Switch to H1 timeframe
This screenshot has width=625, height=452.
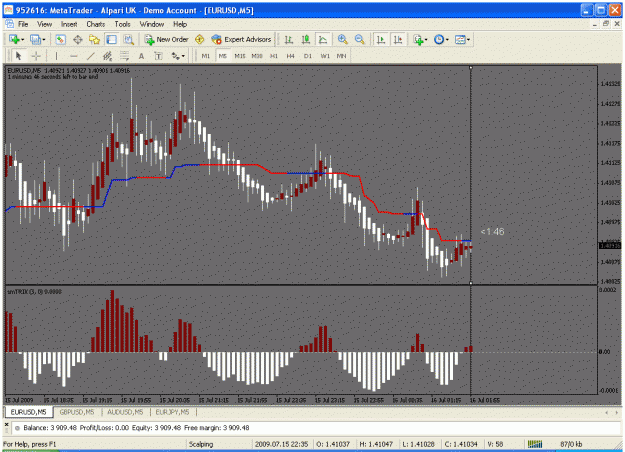coord(274,56)
